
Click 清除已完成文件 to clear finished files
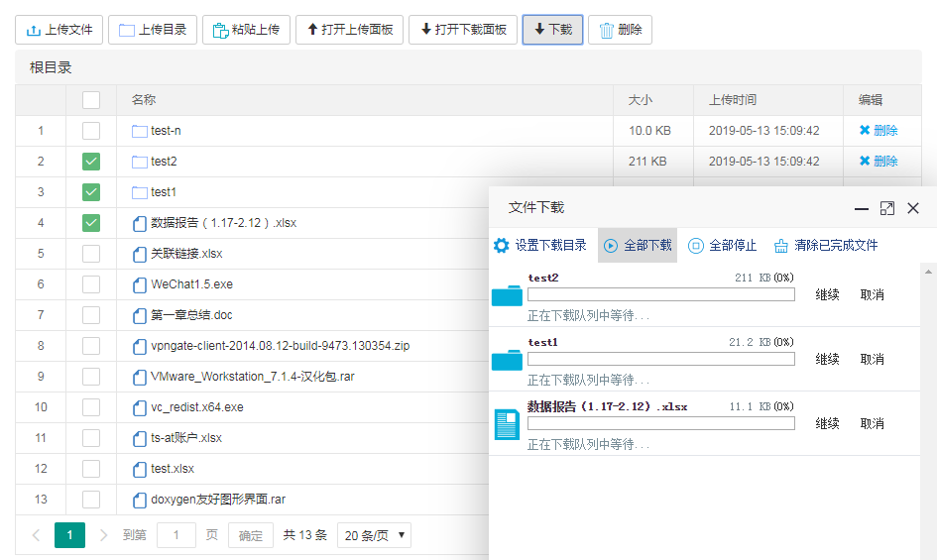click(x=826, y=245)
